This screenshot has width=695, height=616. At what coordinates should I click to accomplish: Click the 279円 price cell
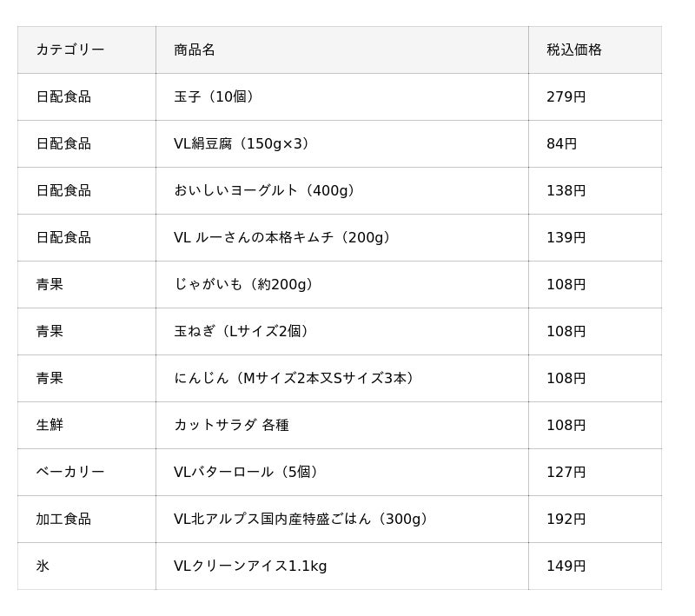[x=595, y=97]
